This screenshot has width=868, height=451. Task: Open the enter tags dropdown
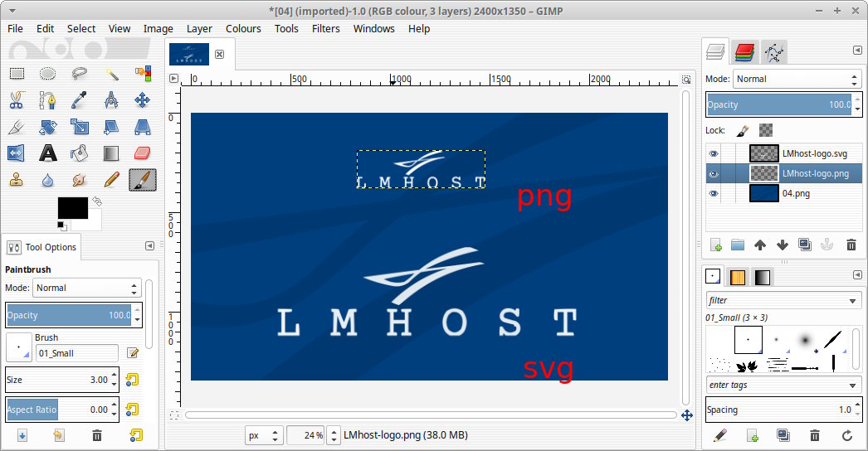point(852,386)
